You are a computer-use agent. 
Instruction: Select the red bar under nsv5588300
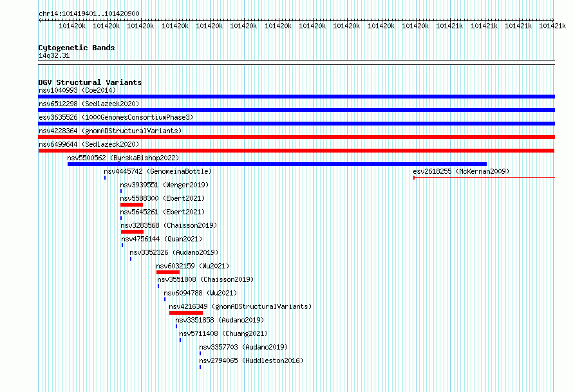[131, 205]
